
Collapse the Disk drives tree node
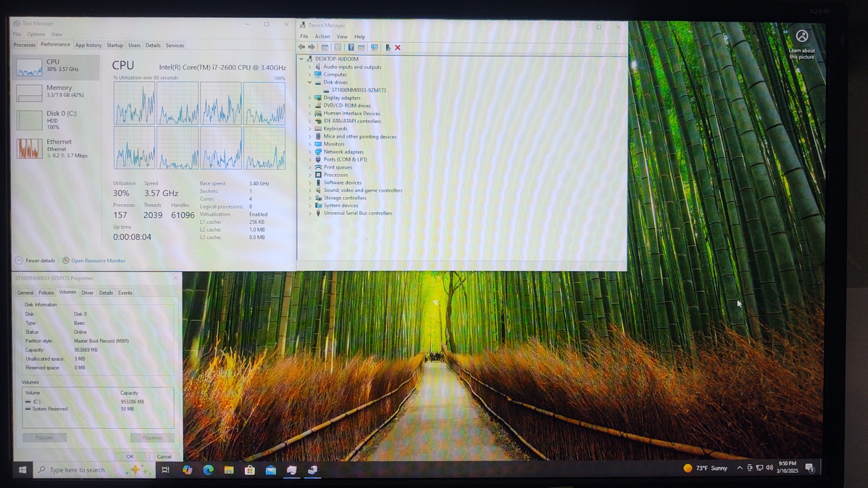pyautogui.click(x=310, y=82)
